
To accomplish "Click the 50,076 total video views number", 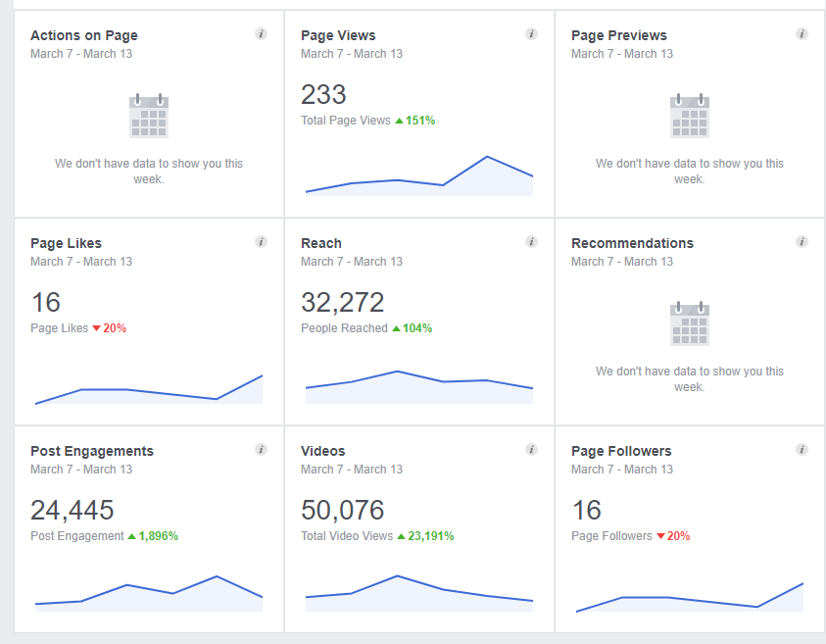I will [342, 510].
